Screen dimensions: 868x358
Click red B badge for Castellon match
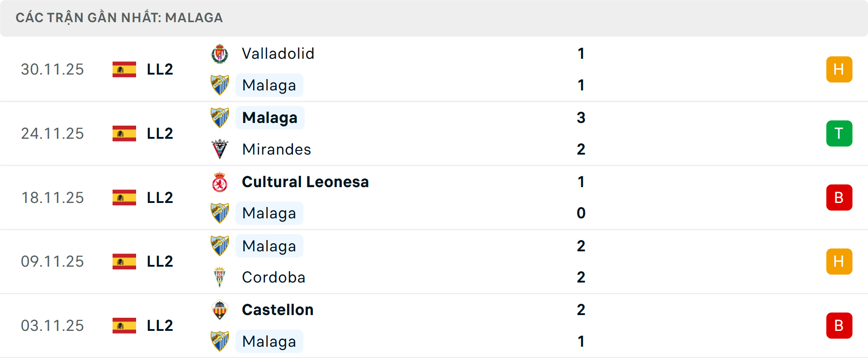(x=839, y=325)
